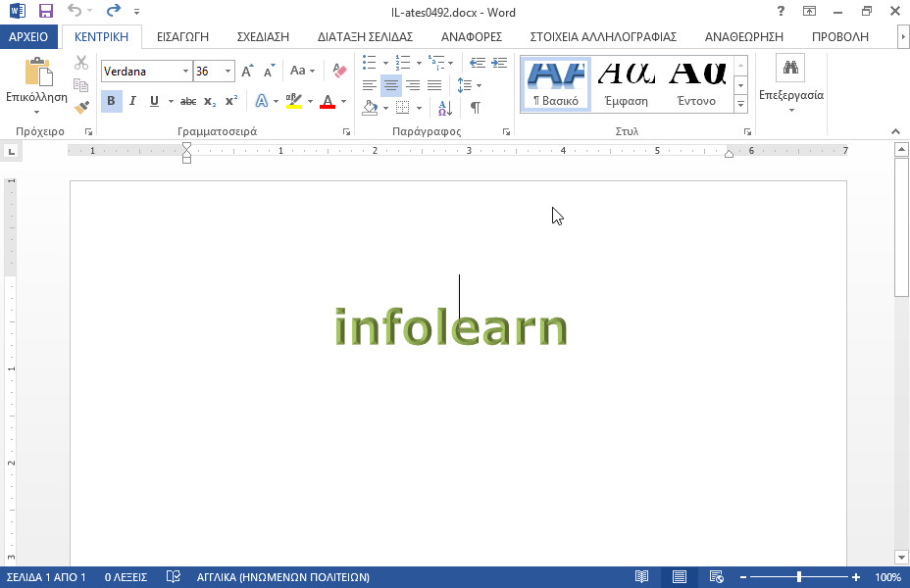This screenshot has width=910, height=588.
Task: Click the tab selector at ruler corner
Action: pos(11,152)
